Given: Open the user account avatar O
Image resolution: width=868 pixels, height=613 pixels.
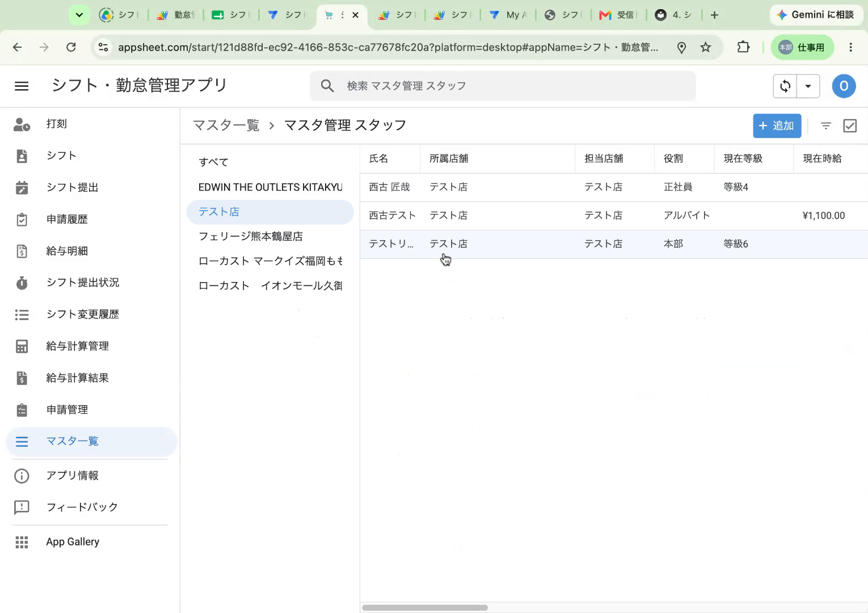Looking at the screenshot, I should click(x=844, y=86).
